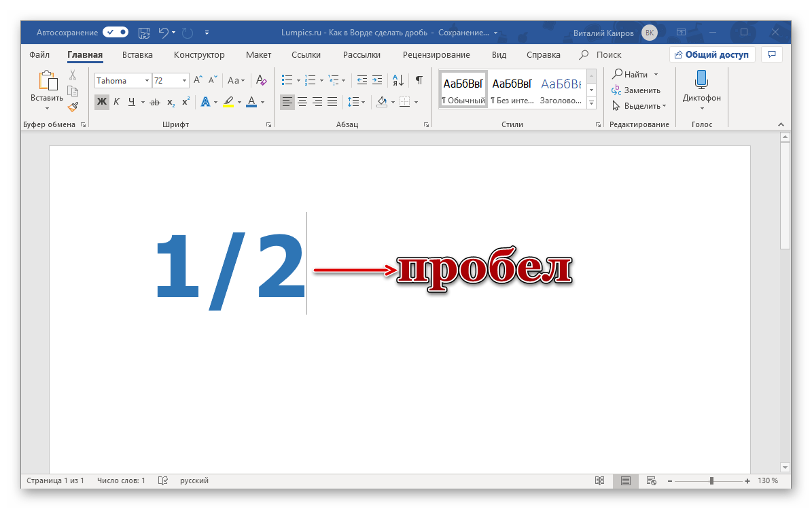Click the Cut scissors icon

73,75
